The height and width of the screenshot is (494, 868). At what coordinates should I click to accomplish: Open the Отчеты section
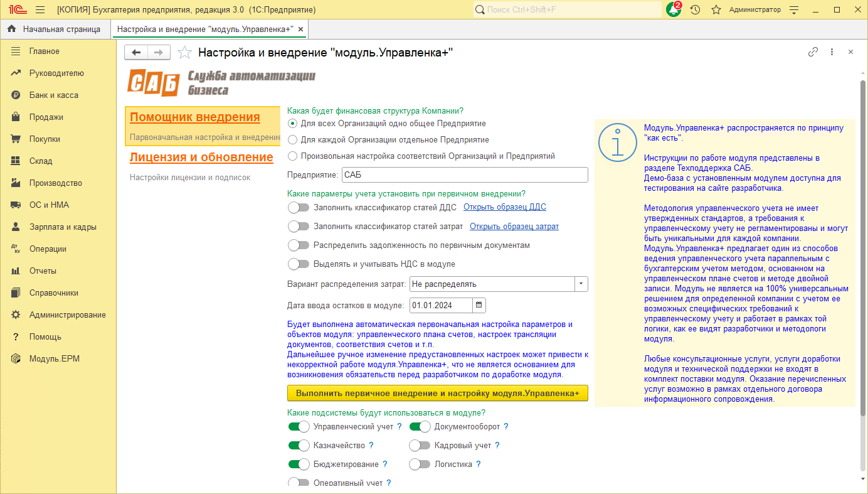tap(58, 271)
